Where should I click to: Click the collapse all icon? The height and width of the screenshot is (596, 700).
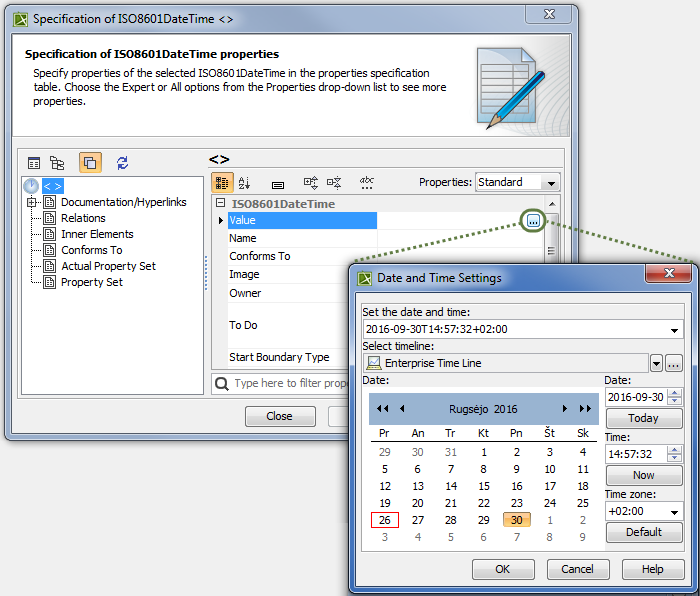click(x=334, y=183)
